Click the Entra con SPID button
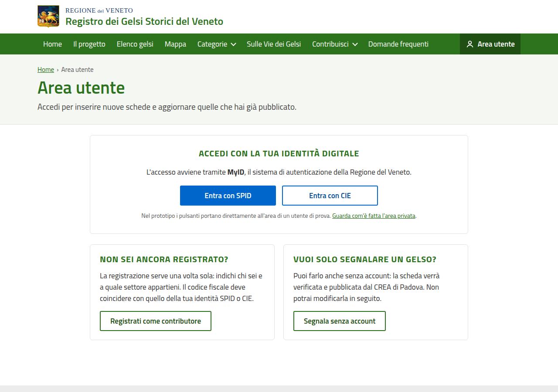558x392 pixels. pyautogui.click(x=228, y=196)
